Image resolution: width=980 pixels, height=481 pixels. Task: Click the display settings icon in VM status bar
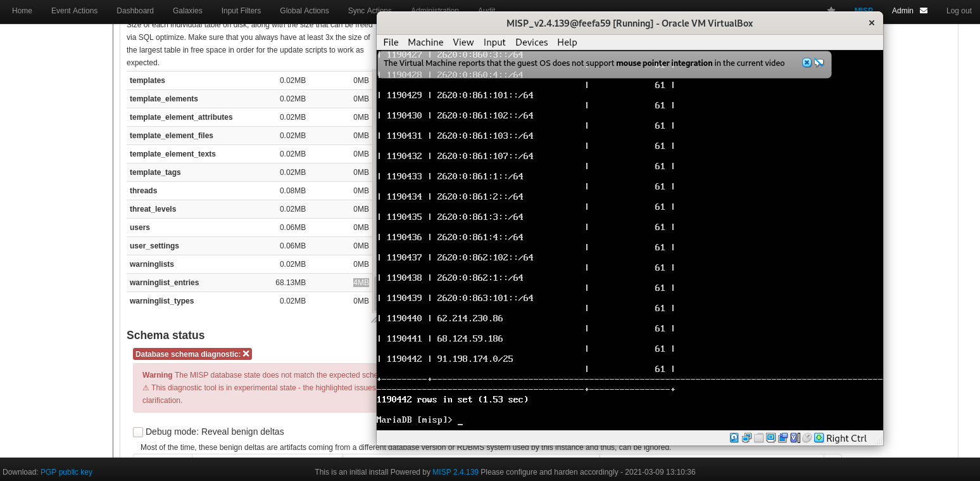[770, 438]
